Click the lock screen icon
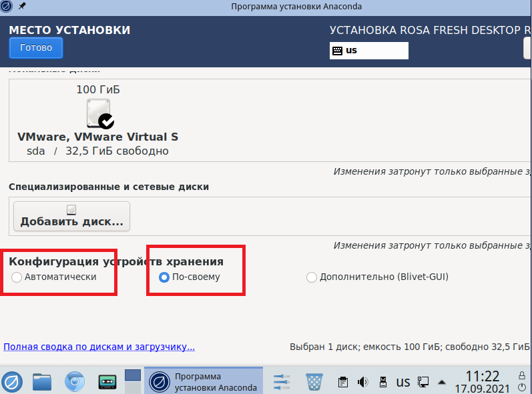532x394 pixels. point(522,375)
